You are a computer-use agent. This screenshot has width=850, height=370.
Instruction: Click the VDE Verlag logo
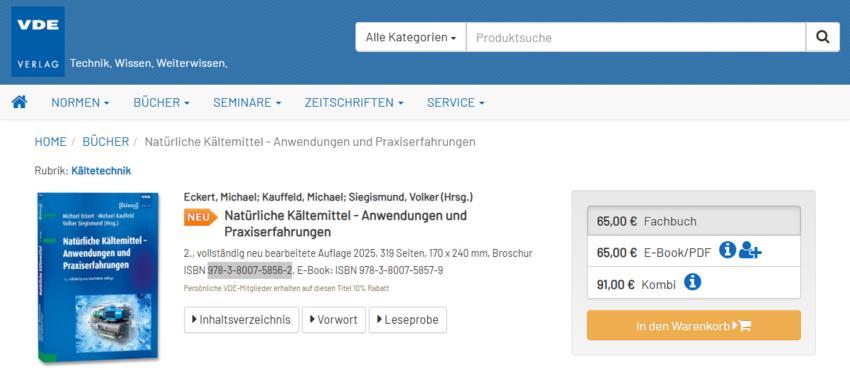click(38, 41)
